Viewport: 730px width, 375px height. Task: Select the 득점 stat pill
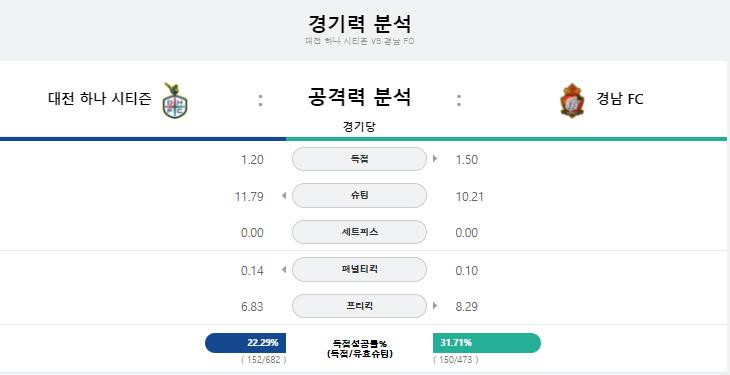pyautogui.click(x=359, y=159)
